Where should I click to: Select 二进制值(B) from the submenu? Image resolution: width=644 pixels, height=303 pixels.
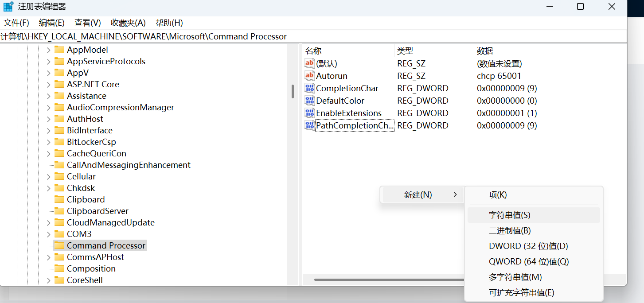click(x=534, y=231)
